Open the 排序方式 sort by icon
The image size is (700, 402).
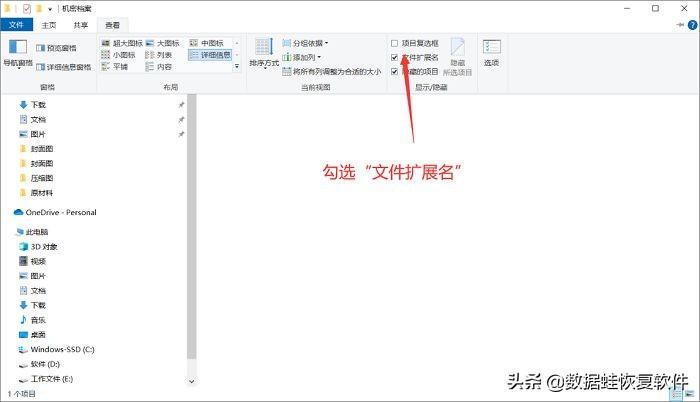click(x=264, y=52)
